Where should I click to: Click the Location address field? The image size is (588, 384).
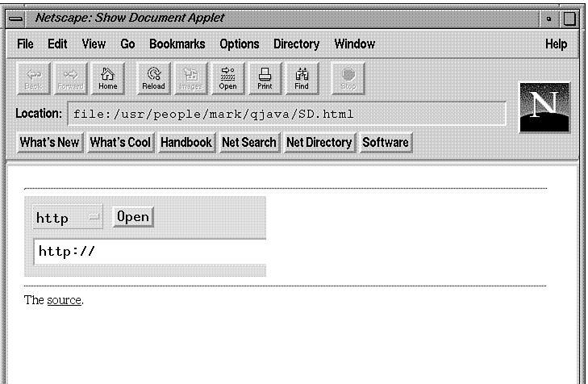(286, 114)
